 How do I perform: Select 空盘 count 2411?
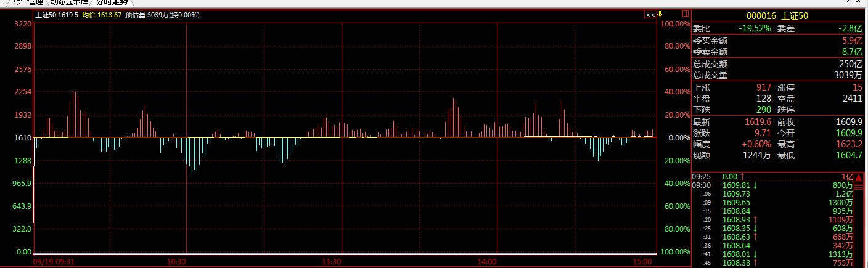click(851, 99)
